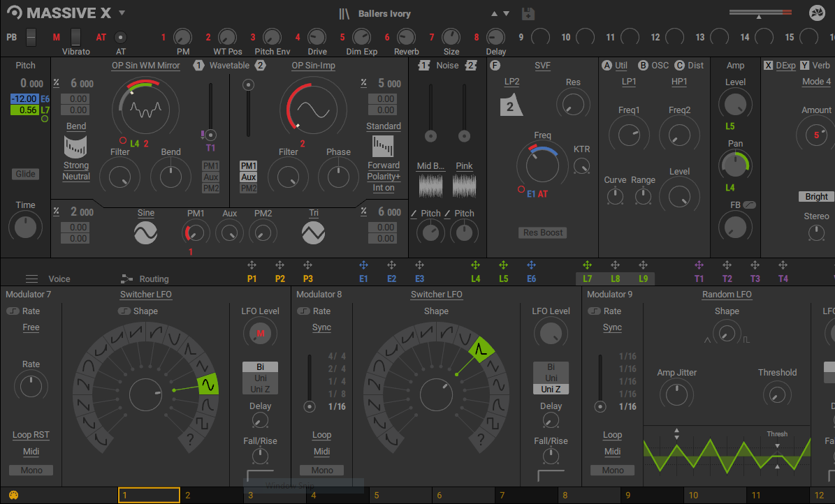Select Bi polarity in Modulator 7
Screen dimensions: 835x504
pos(260,366)
